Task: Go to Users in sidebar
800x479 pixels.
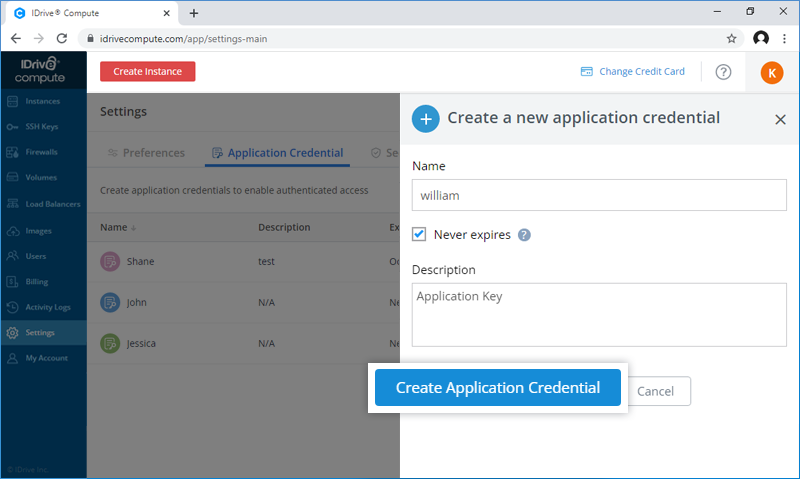Action: tap(43, 256)
